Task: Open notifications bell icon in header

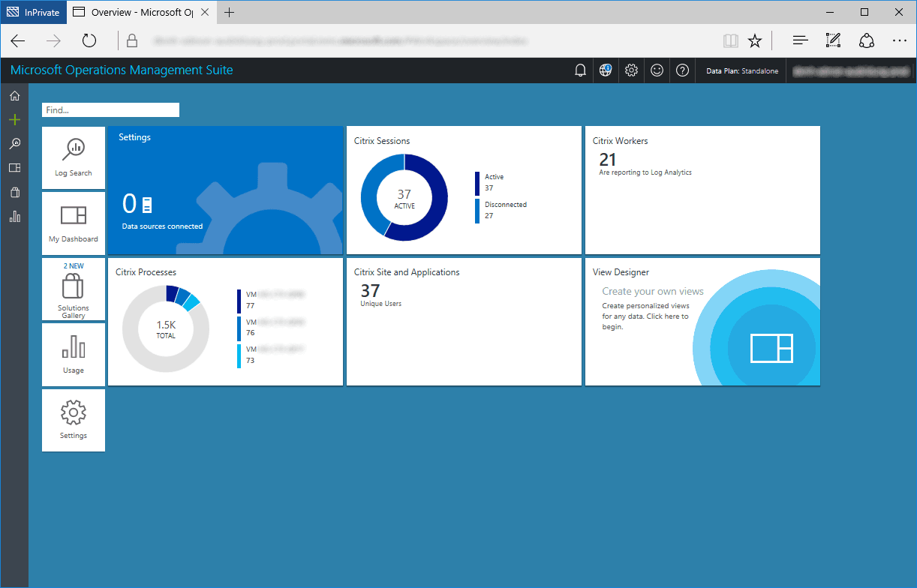Action: tap(580, 70)
